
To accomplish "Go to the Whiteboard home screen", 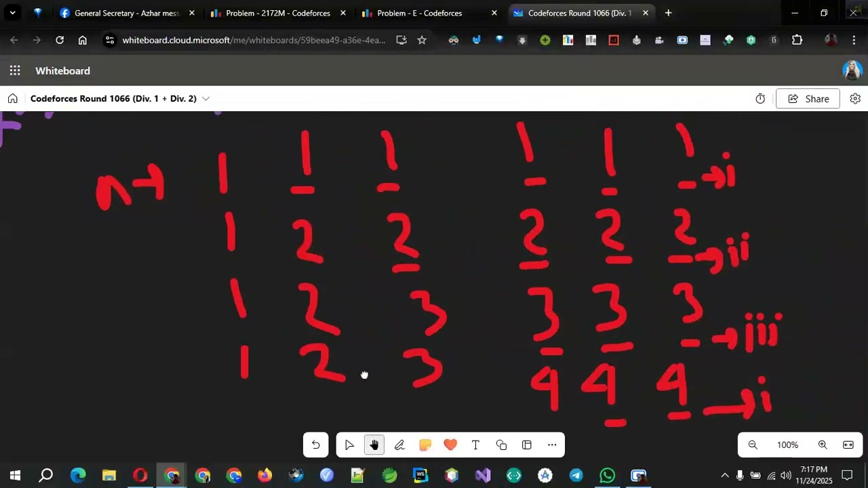I will (12, 99).
